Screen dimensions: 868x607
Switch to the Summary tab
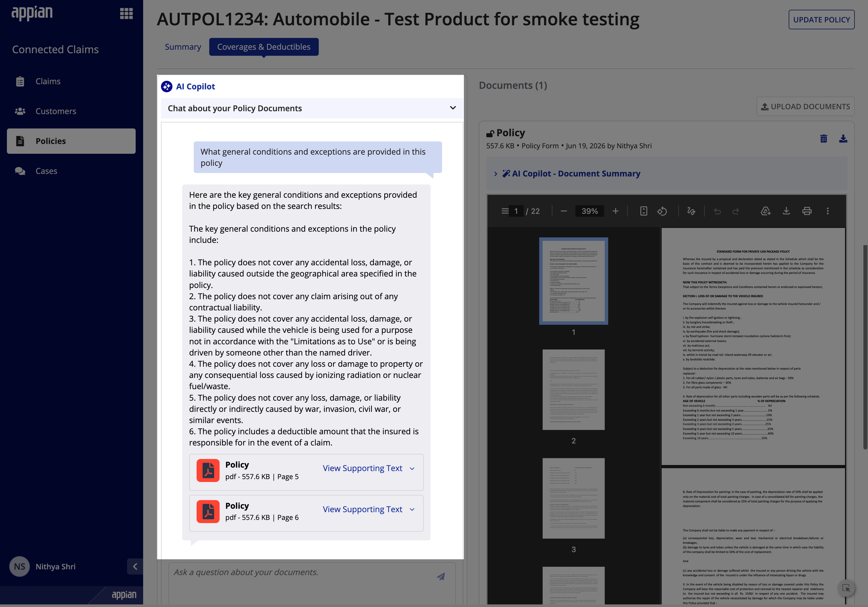(x=183, y=47)
